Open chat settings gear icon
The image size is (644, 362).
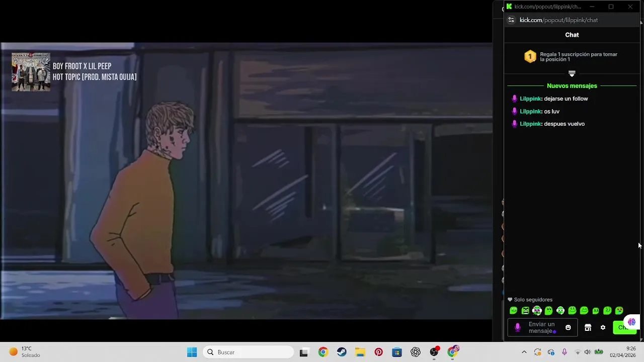coord(603,327)
